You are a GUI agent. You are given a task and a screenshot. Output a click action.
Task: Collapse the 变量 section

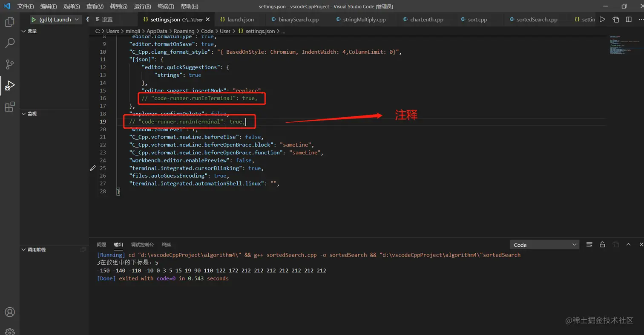(55, 31)
